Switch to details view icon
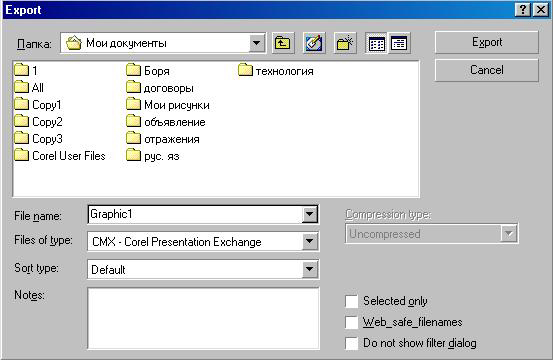This screenshot has width=553, height=360. click(399, 43)
